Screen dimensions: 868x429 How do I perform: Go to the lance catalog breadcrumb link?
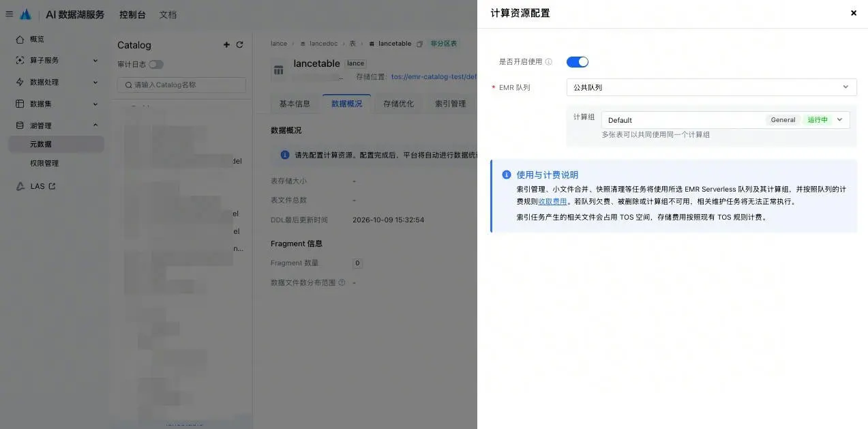tap(279, 44)
